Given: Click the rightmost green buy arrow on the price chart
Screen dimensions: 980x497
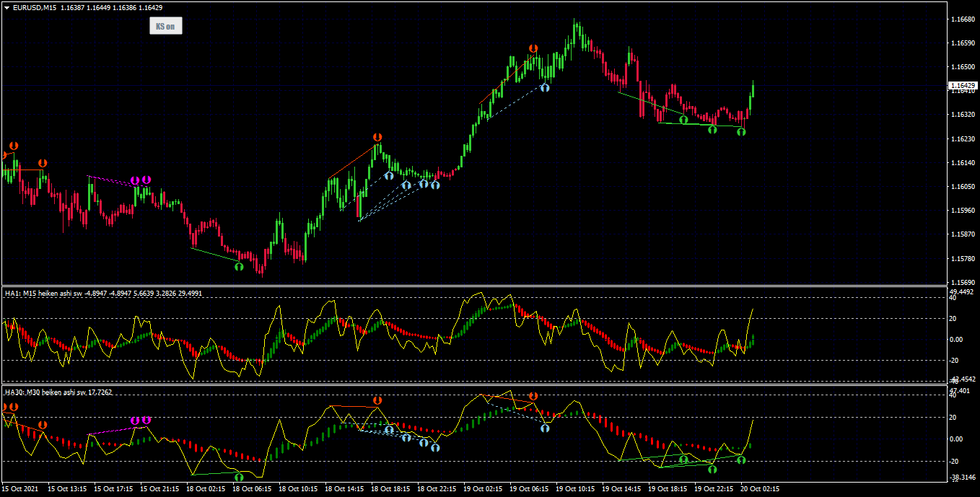Looking at the screenshot, I should click(x=741, y=131).
